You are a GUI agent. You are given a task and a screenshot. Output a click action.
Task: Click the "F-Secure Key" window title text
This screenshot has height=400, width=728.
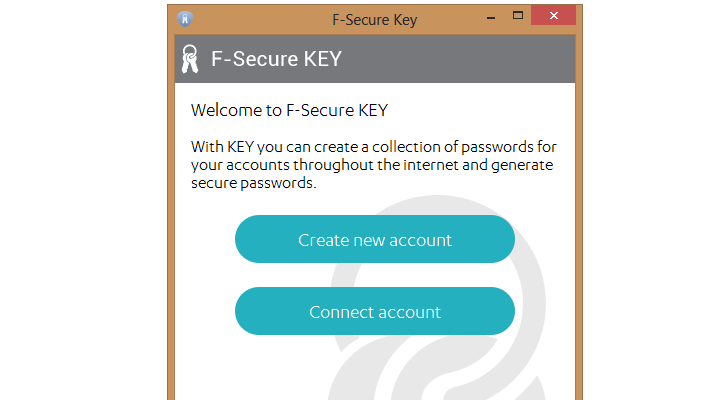coord(374,19)
